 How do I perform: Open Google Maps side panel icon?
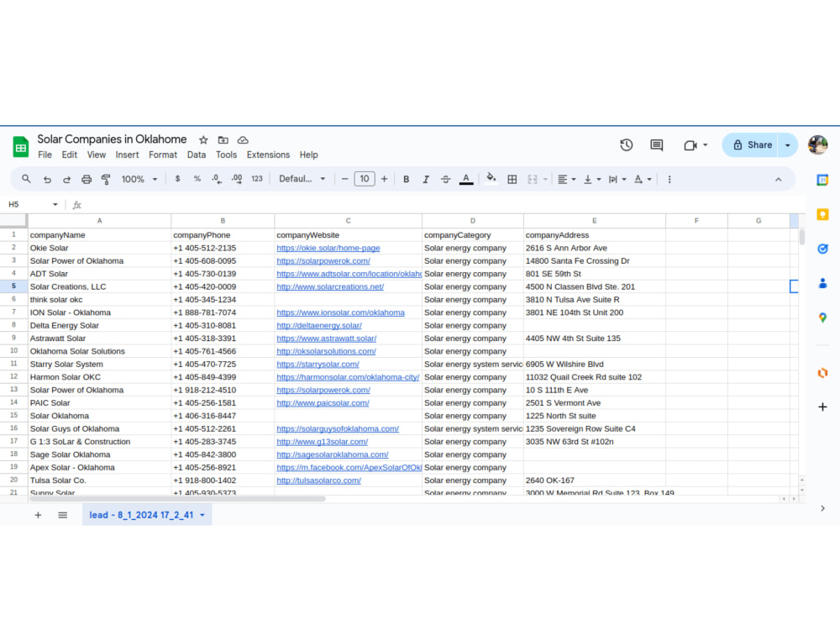click(x=822, y=318)
